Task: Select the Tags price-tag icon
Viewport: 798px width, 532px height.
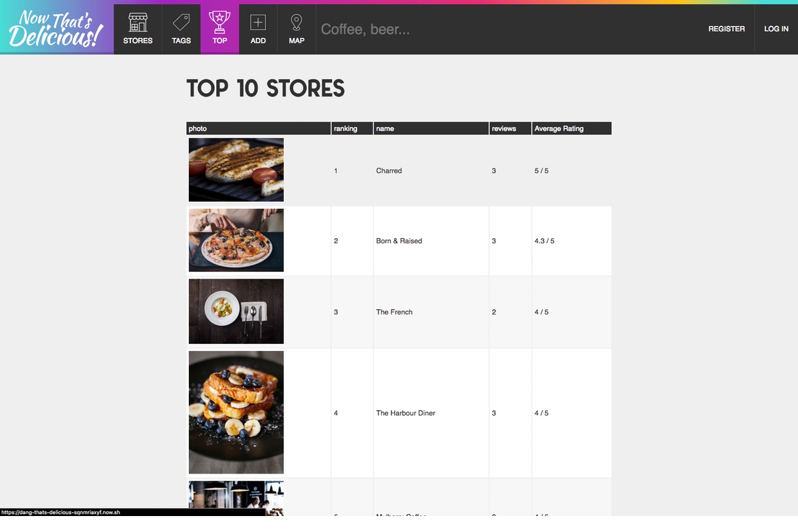Action: point(181,23)
